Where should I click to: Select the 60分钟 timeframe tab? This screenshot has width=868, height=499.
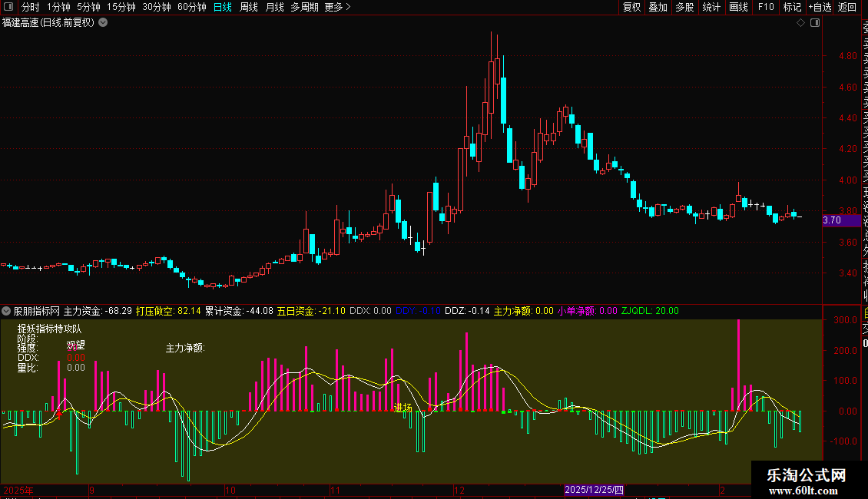tap(192, 7)
